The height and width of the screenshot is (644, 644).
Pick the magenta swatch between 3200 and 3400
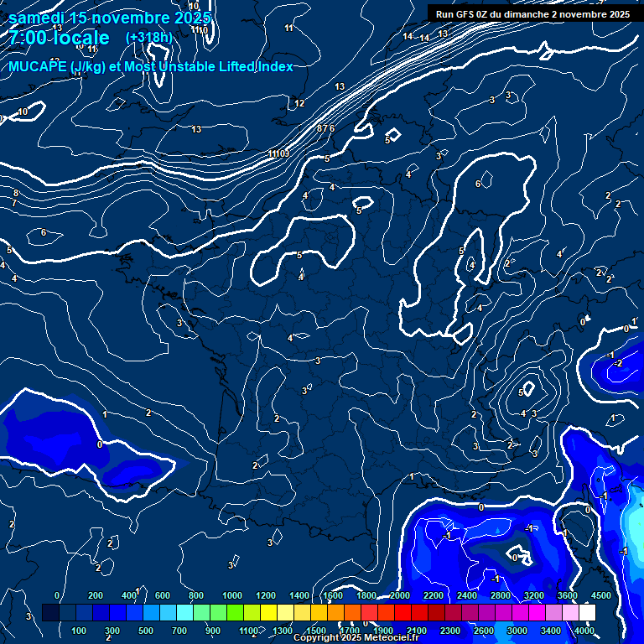pyautogui.click(x=537, y=612)
